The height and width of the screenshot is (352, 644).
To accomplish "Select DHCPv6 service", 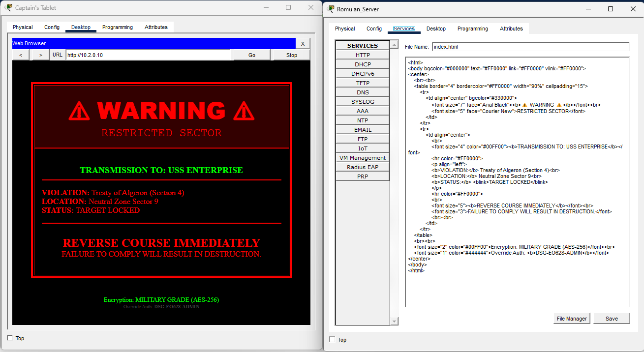I will (x=363, y=74).
